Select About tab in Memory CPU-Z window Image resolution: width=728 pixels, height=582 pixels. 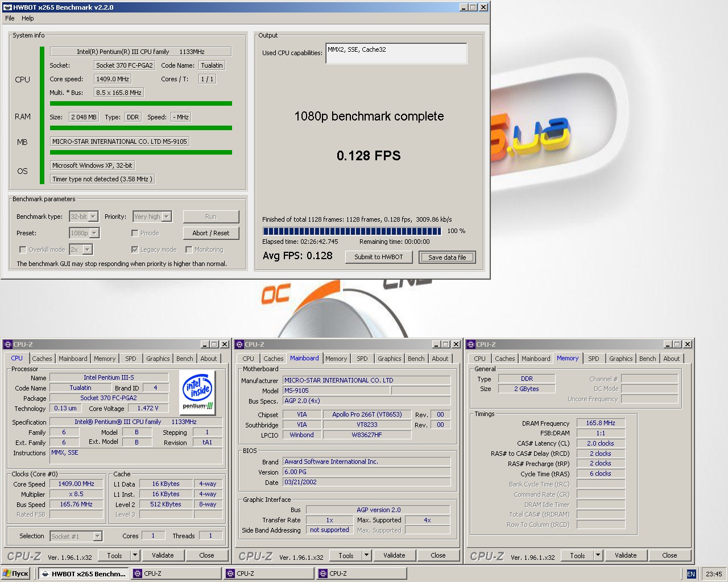tap(672, 359)
